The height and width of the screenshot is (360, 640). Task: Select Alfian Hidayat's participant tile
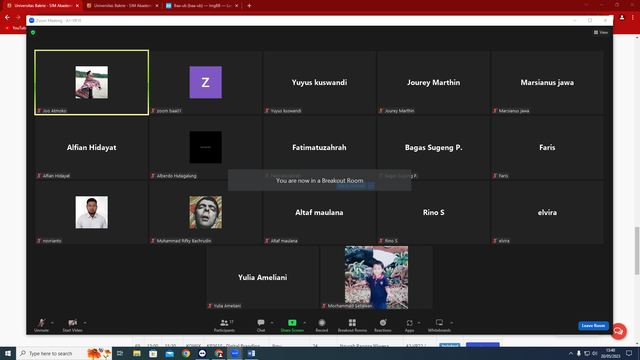(x=91, y=147)
